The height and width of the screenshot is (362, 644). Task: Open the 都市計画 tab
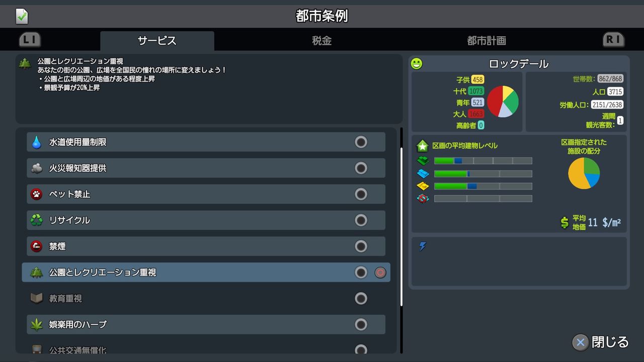coord(486,41)
